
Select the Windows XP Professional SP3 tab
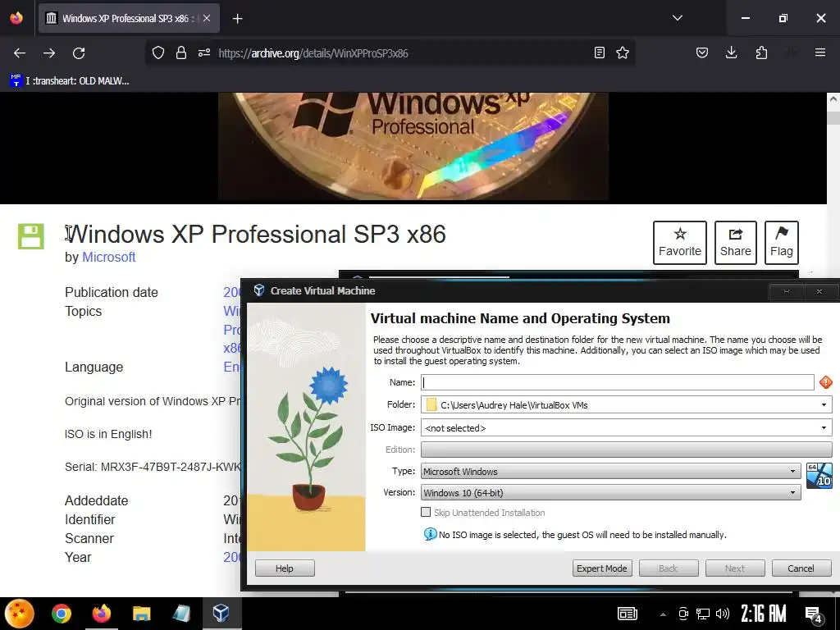tap(129, 18)
